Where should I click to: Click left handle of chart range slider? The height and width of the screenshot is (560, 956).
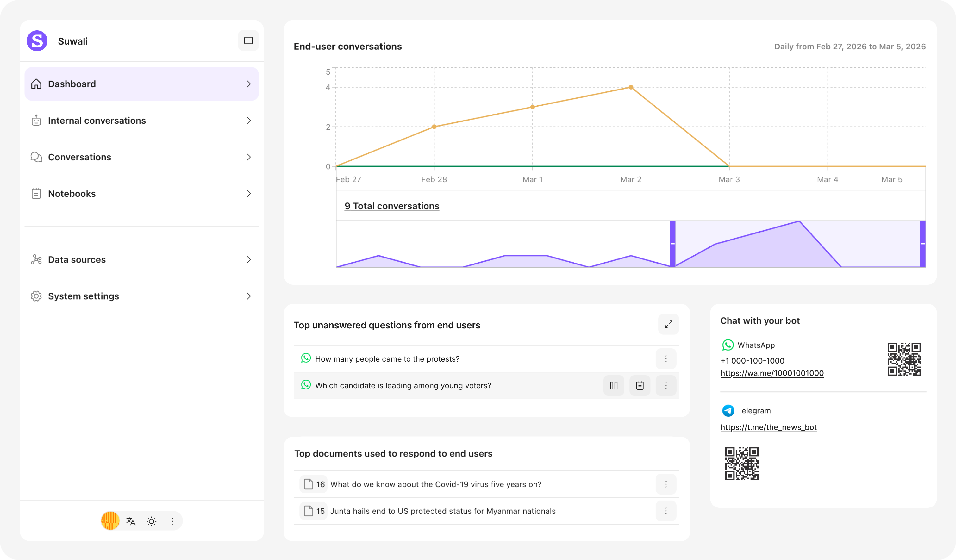[672, 244]
